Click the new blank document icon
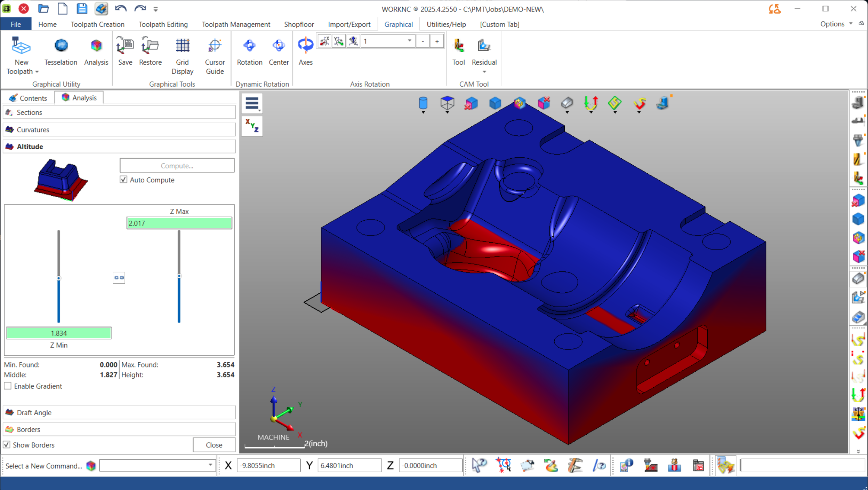 63,8
